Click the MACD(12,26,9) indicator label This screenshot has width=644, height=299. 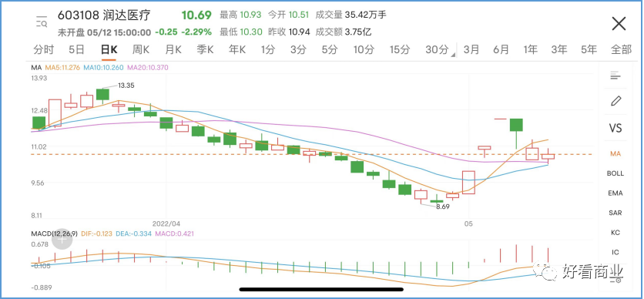pos(54,233)
